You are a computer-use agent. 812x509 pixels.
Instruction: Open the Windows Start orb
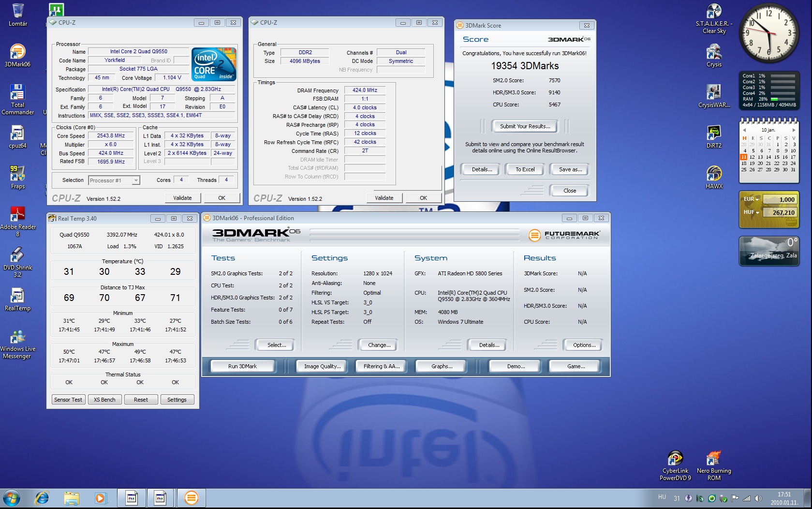[12, 498]
